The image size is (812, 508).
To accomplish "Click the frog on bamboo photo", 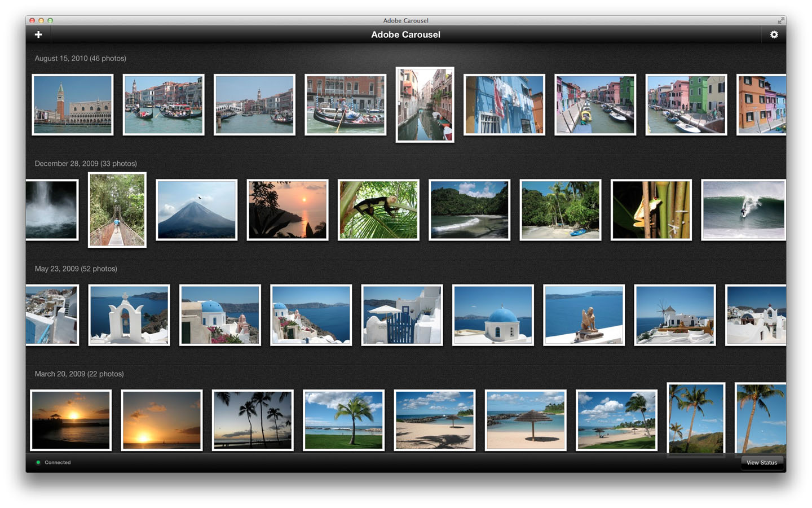I will pos(651,210).
